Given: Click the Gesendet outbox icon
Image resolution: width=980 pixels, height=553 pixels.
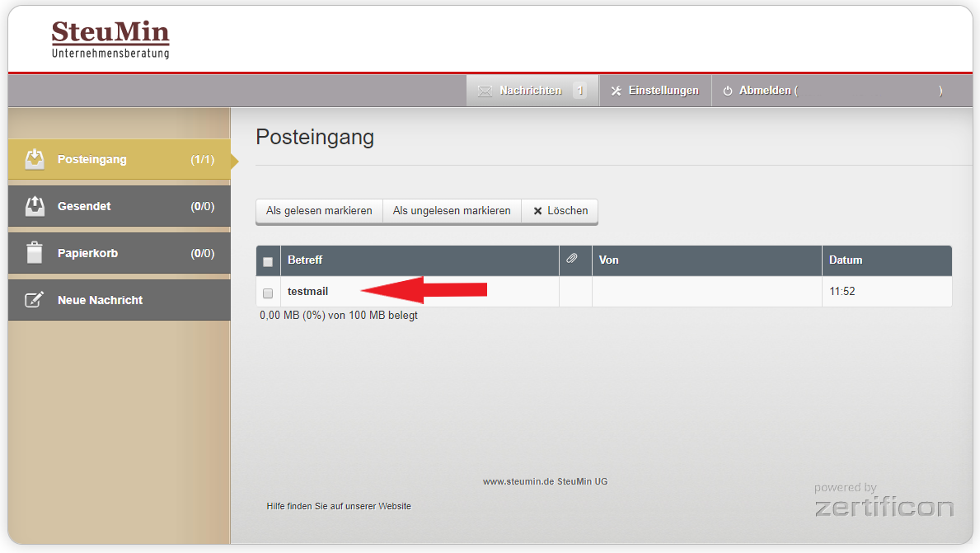Looking at the screenshot, I should click(33, 206).
